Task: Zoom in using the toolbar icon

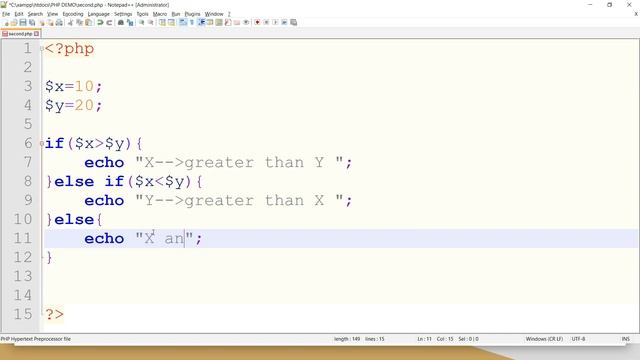Action: 142,22
